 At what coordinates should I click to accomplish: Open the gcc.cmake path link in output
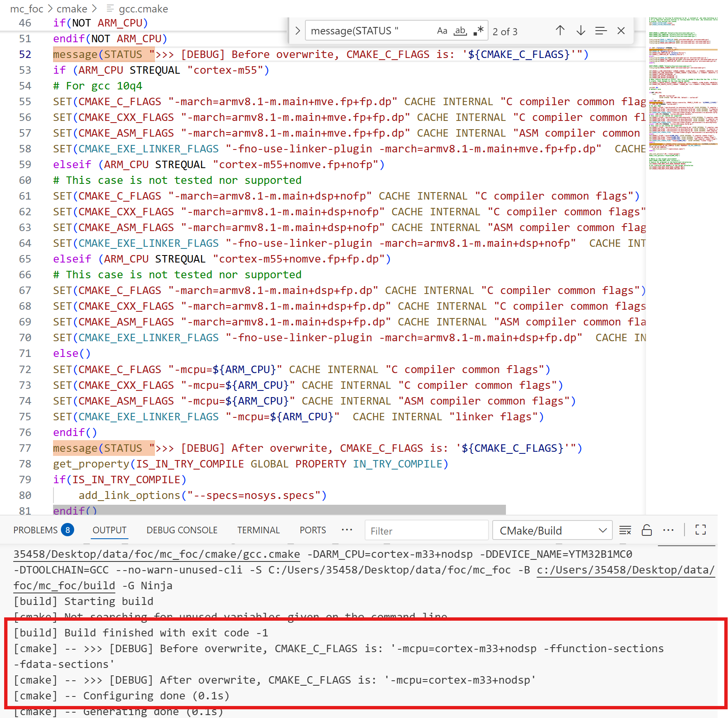point(157,554)
